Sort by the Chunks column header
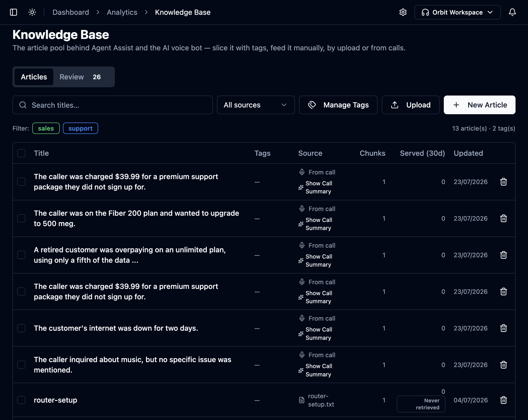The height and width of the screenshot is (420, 528). [x=372, y=153]
